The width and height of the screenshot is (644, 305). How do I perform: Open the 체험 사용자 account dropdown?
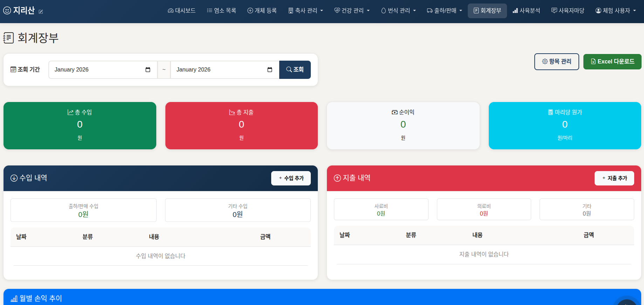[x=616, y=11]
